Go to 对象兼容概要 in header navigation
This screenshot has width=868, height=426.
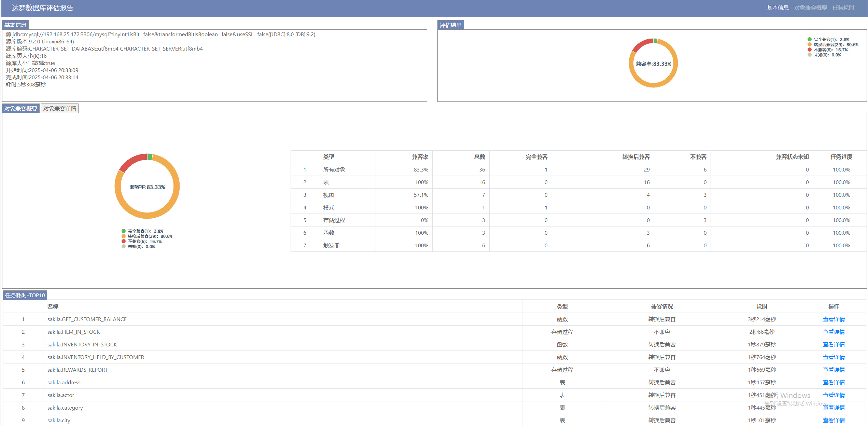point(810,8)
